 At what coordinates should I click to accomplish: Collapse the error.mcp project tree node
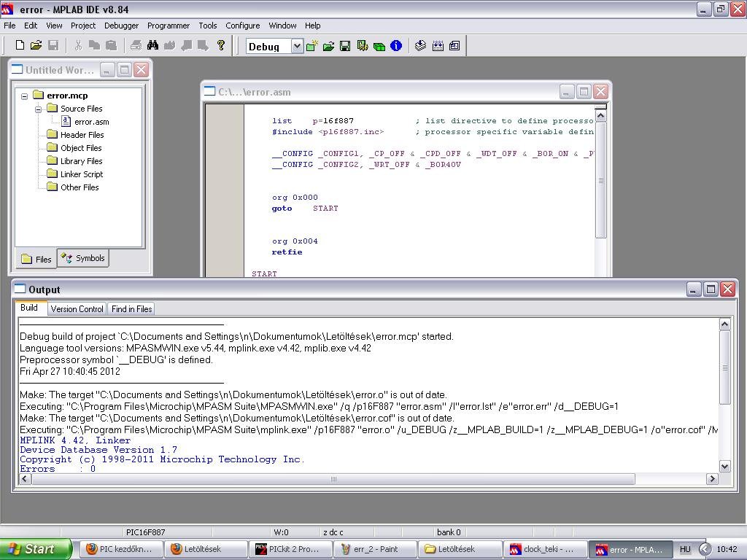click(x=25, y=96)
